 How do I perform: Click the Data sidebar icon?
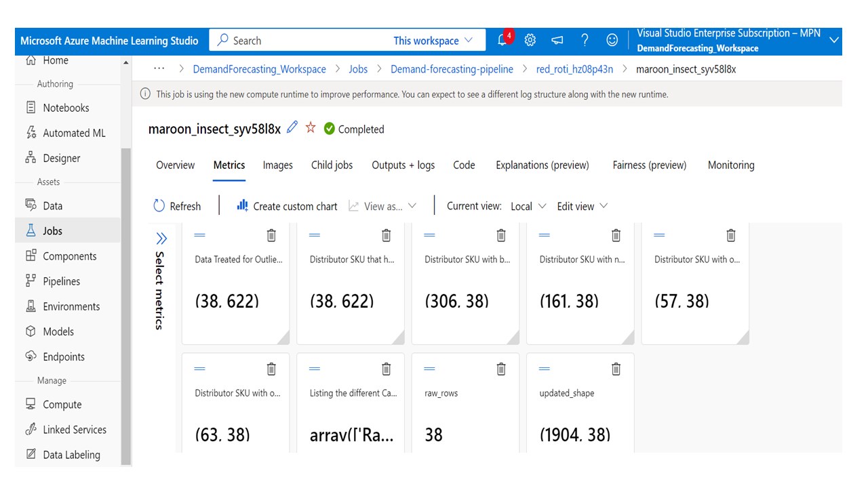pyautogui.click(x=31, y=205)
